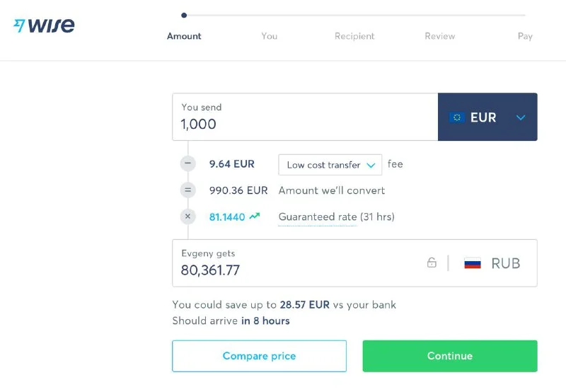
Task: Click the Russian flag icon
Action: tap(473, 263)
